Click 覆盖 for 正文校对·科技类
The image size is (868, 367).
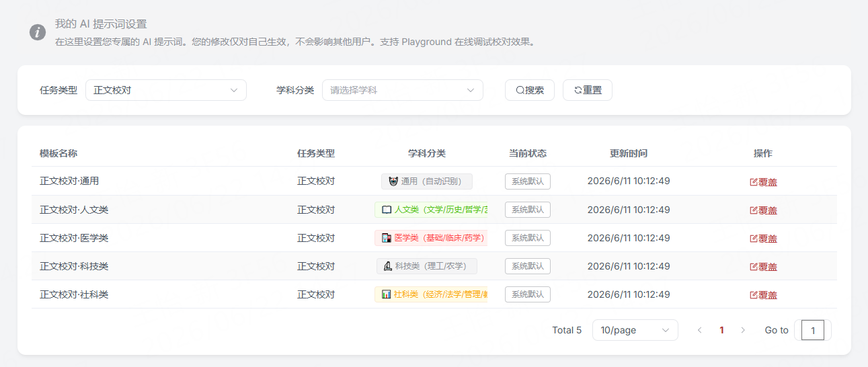click(763, 267)
